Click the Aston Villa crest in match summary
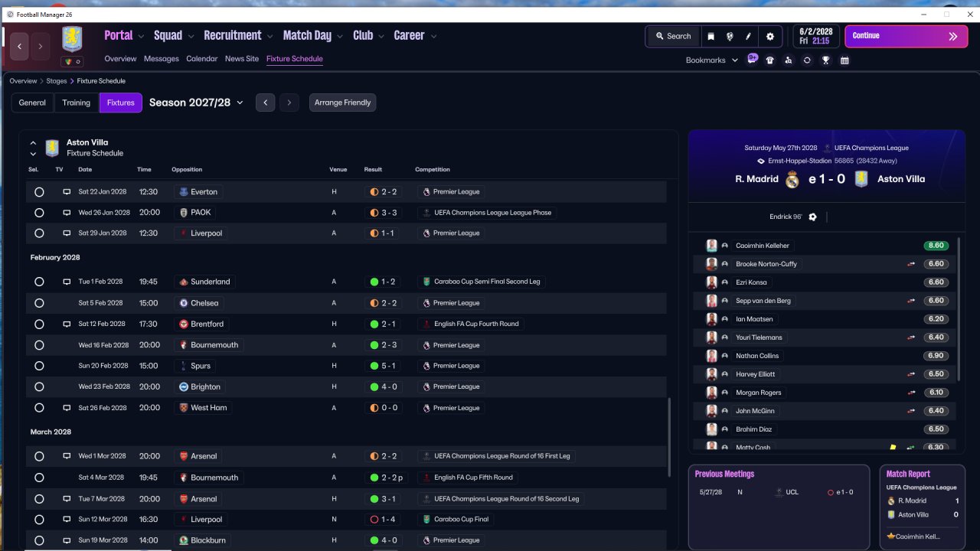This screenshot has height=551, width=980. click(861, 179)
